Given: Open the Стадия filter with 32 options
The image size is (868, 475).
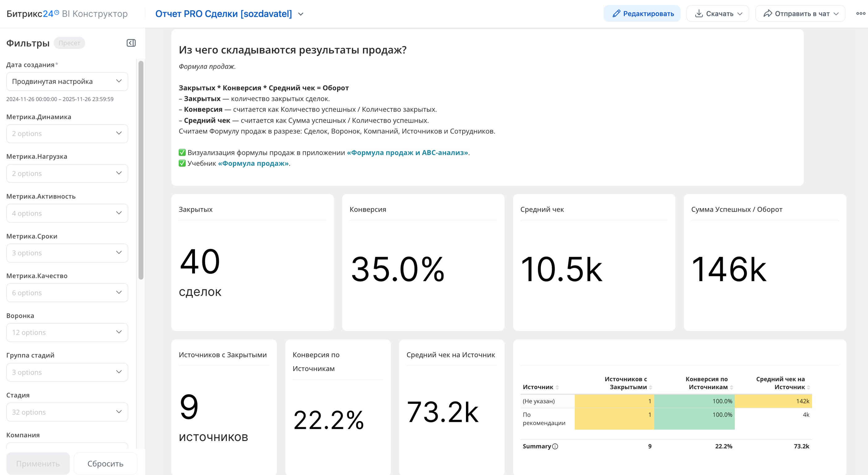Looking at the screenshot, I should click(x=67, y=412).
